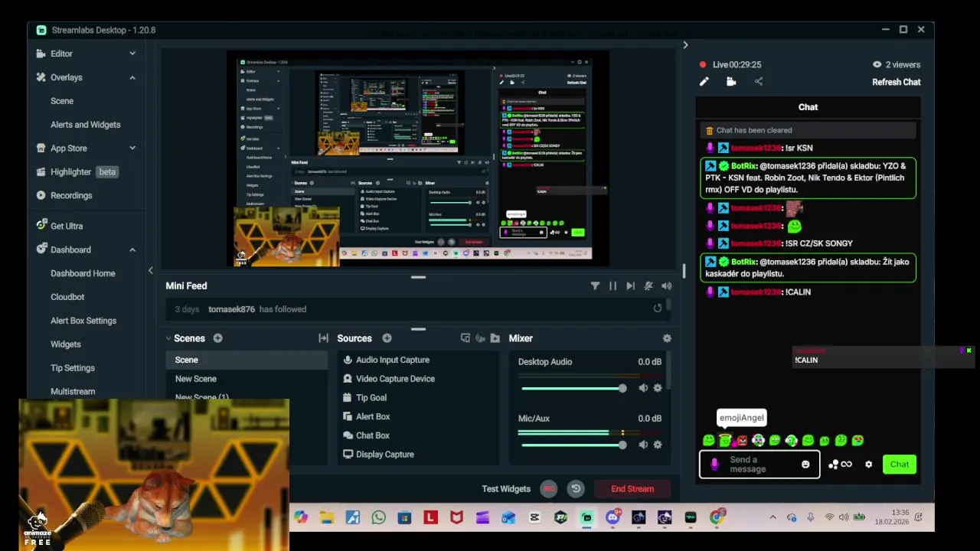Click the Send a message field
This screenshot has height=551, width=980.
click(x=759, y=465)
